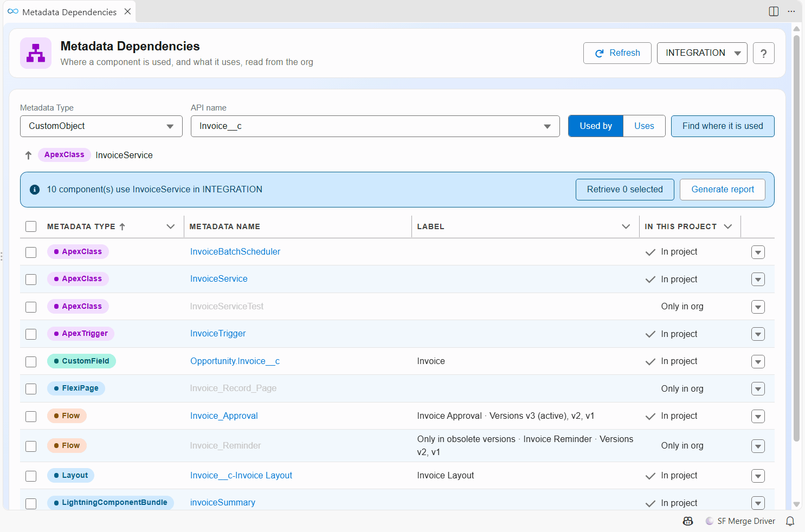This screenshot has width=805, height=532.
Task: Click the FlexiPage type badge
Action: [x=76, y=388]
